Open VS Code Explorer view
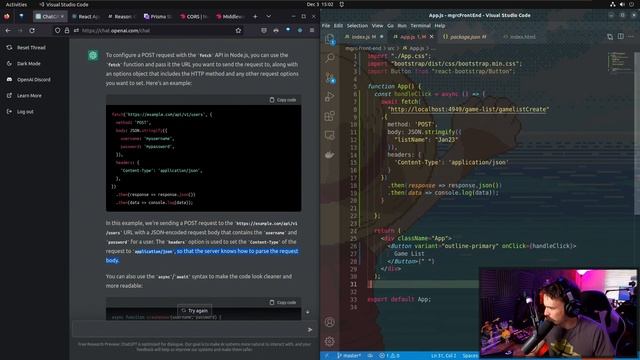The height and width of the screenshot is (360, 640). 330,39
